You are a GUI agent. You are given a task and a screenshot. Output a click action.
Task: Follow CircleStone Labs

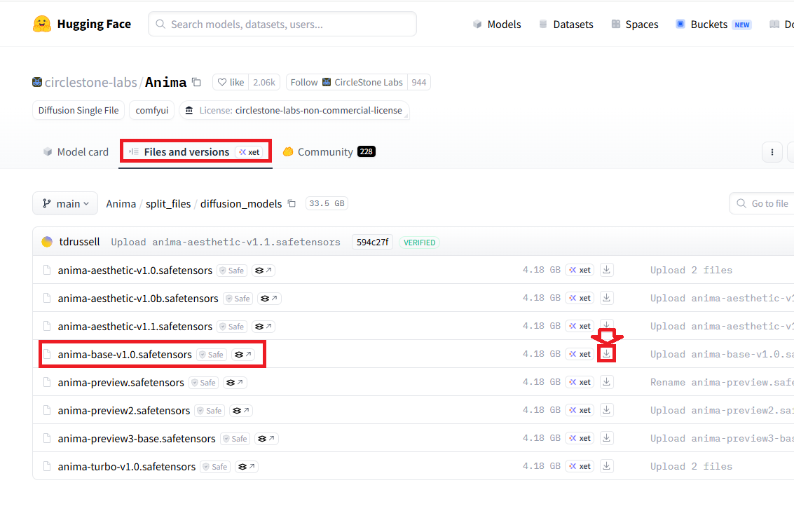(347, 82)
